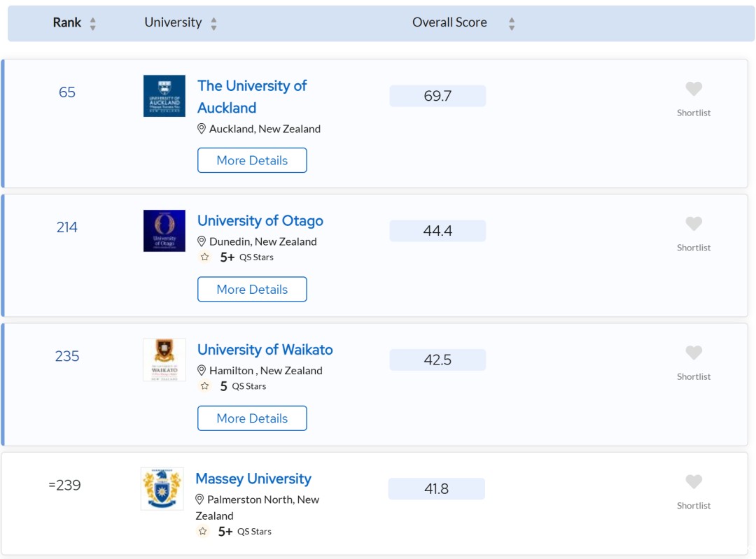Viewport: 756px width, 559px height.
Task: Open More Details for University of Waikato
Action: pyautogui.click(x=252, y=418)
